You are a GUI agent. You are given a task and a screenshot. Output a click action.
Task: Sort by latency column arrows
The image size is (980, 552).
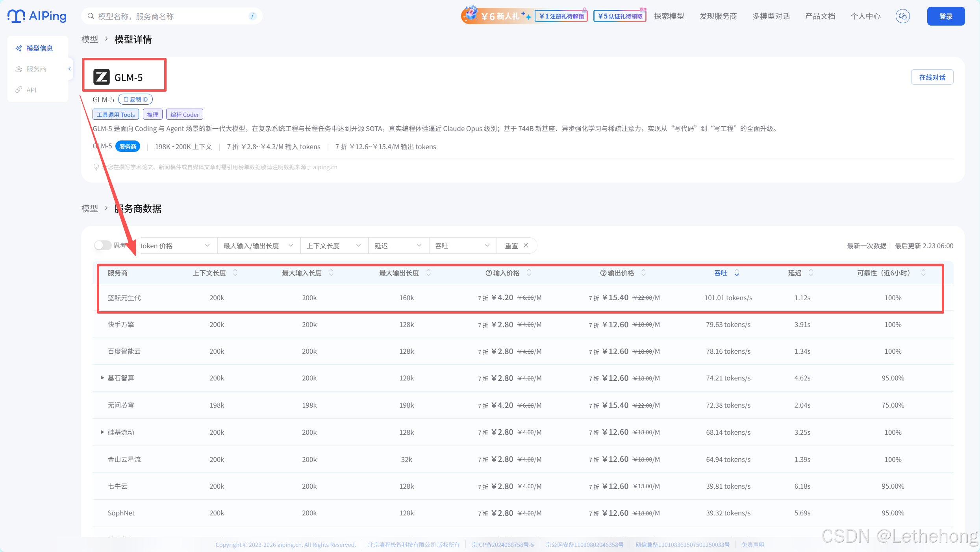point(811,273)
